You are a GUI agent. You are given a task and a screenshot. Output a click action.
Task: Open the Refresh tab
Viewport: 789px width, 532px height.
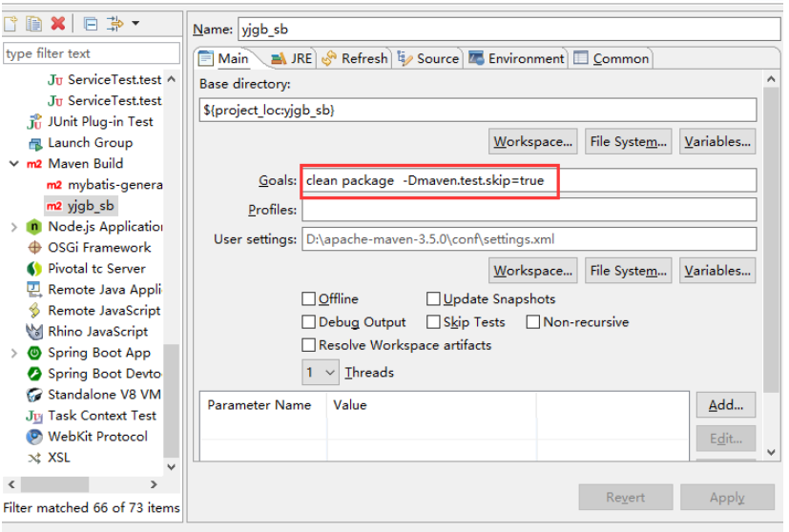pyautogui.click(x=355, y=59)
